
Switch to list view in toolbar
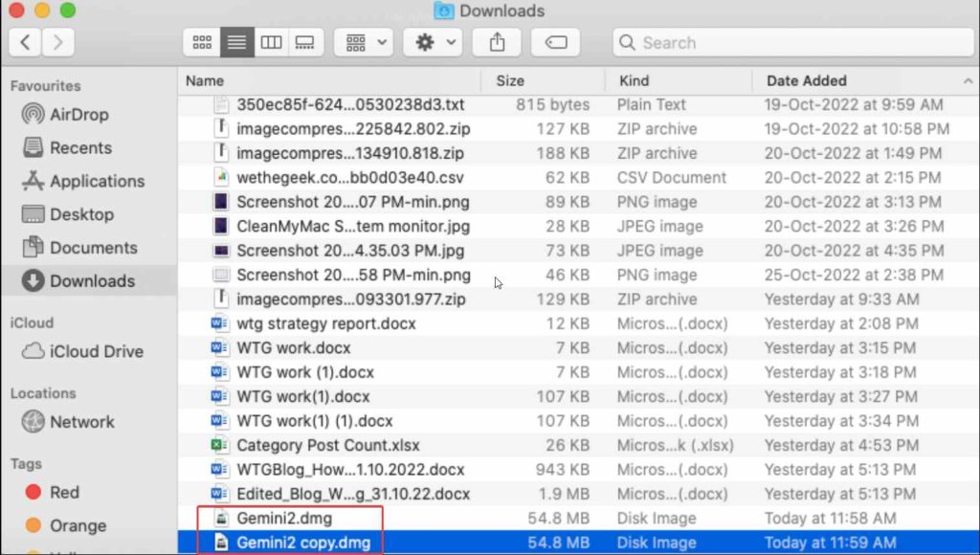(236, 42)
